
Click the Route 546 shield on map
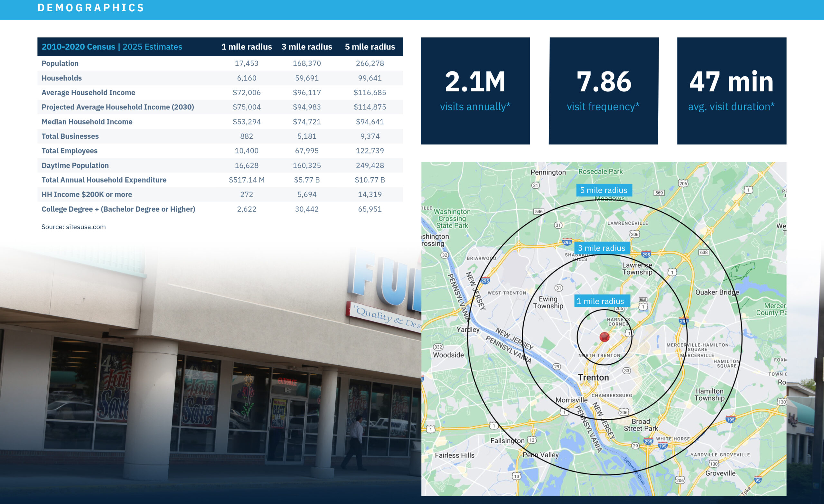point(538,212)
